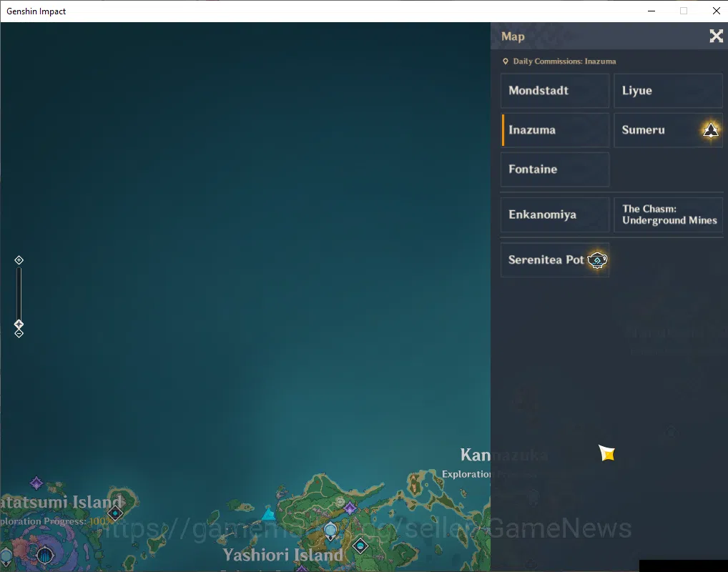Select the Liyue region
This screenshot has width=728, height=572.
tap(668, 91)
